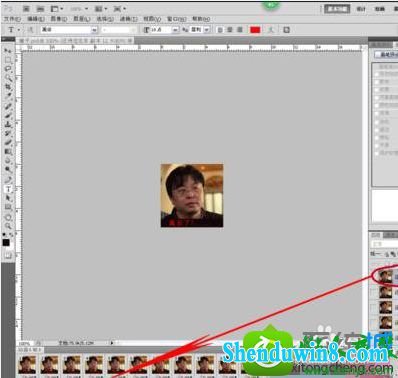Select the Quick Selection tool
The image size is (398, 378).
pos(8,78)
